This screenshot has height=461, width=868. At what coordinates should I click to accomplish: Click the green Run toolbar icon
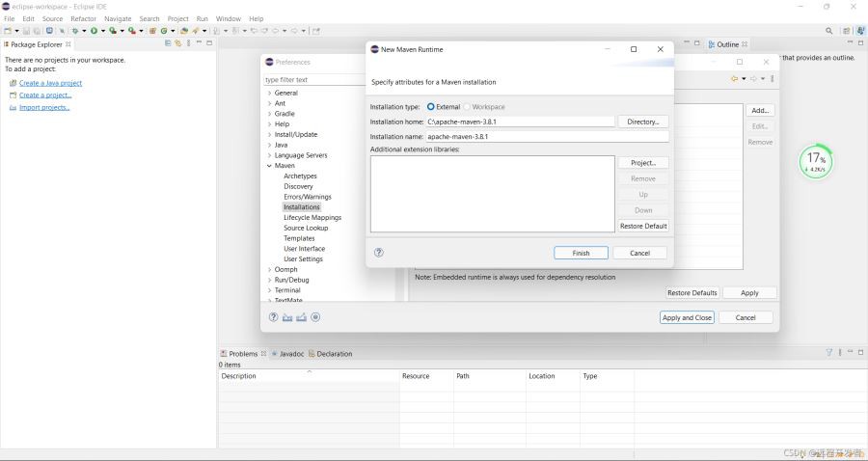[95, 31]
